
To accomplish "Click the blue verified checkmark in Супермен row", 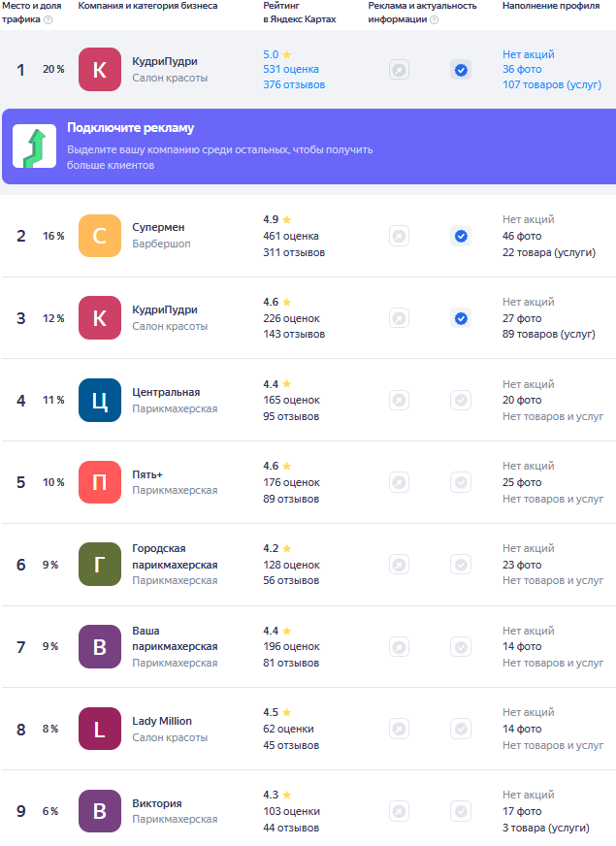I will [461, 236].
